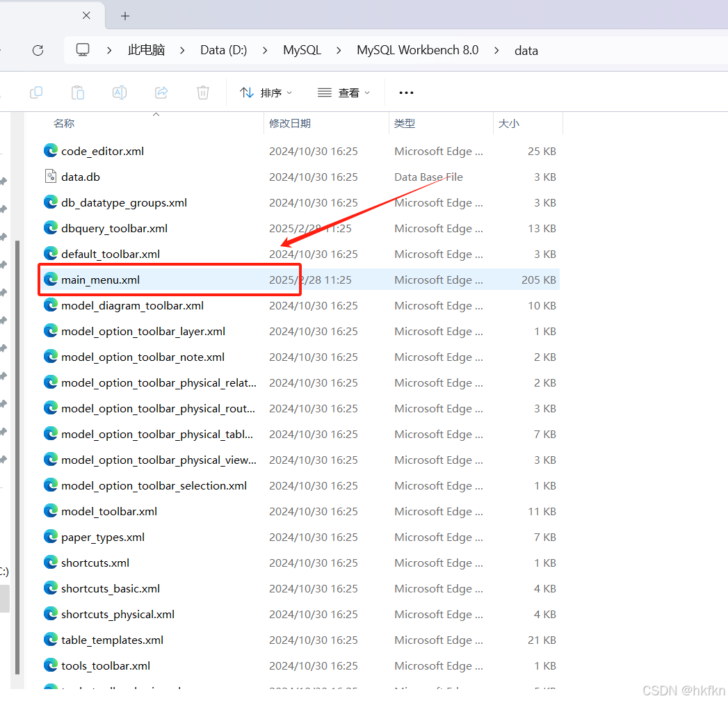The height and width of the screenshot is (703, 728).
Task: Click the data.db database file icon
Action: [50, 176]
